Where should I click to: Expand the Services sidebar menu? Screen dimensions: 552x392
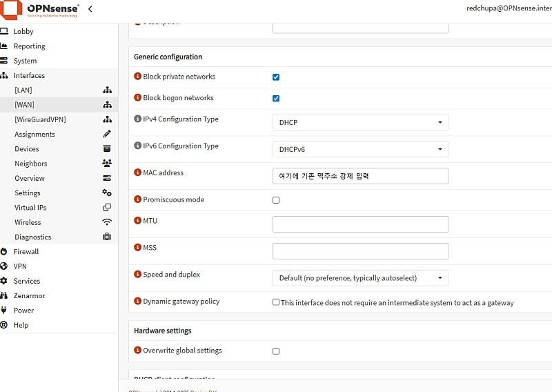point(27,281)
